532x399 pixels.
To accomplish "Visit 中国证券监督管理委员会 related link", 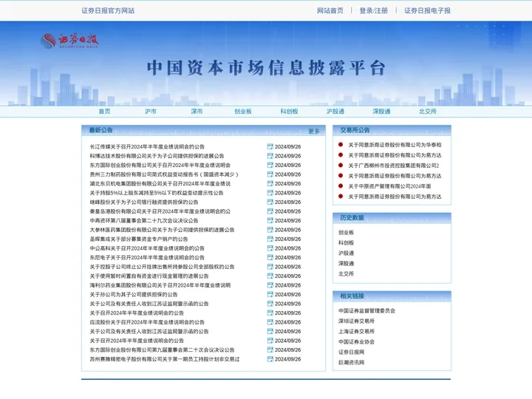I will [366, 310].
